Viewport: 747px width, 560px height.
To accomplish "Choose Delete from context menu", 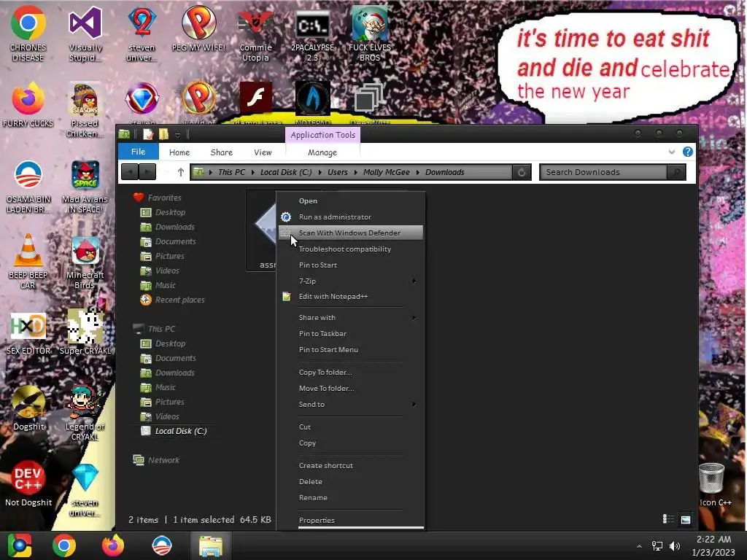I will 350,481.
